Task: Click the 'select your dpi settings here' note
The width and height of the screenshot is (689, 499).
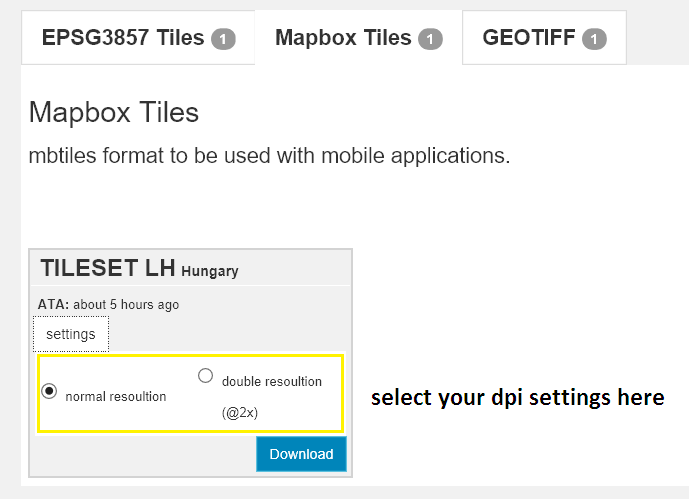Action: click(x=517, y=398)
